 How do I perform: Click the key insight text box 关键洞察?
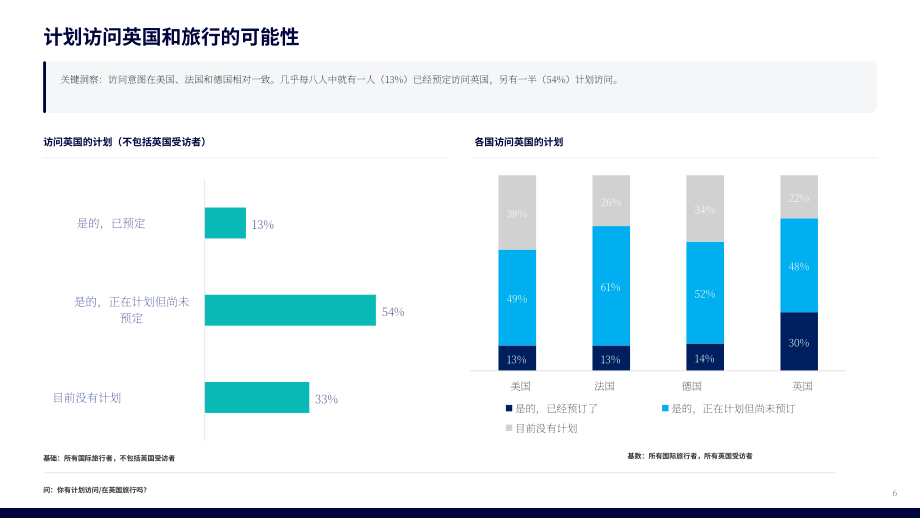pos(461,87)
